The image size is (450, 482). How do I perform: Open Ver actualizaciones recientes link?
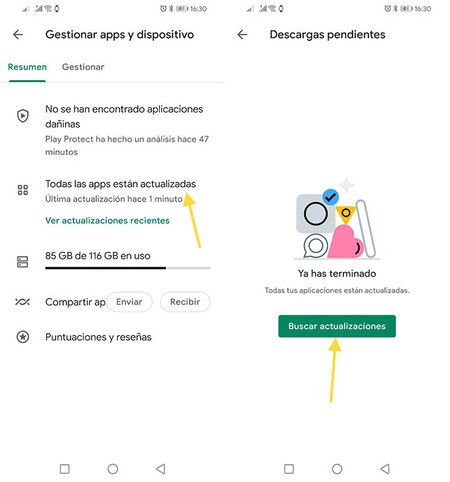tap(107, 221)
